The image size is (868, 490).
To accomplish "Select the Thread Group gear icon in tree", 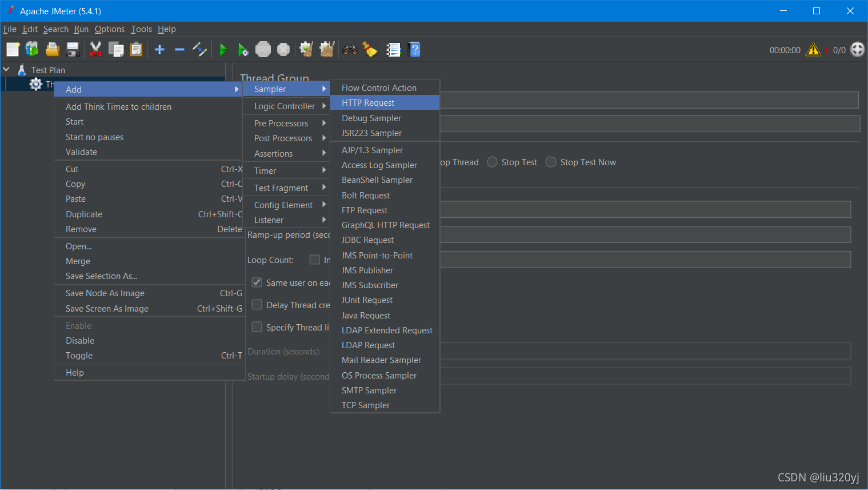I will tap(36, 84).
